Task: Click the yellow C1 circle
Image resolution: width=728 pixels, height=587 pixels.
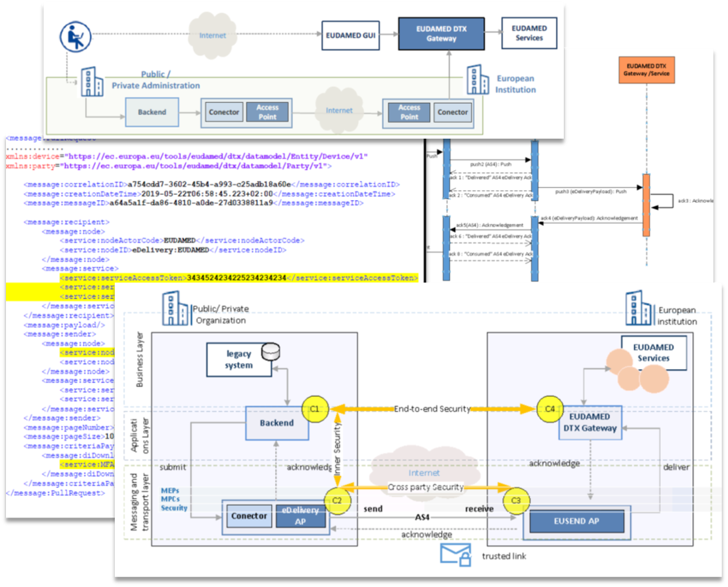Action: (315, 409)
